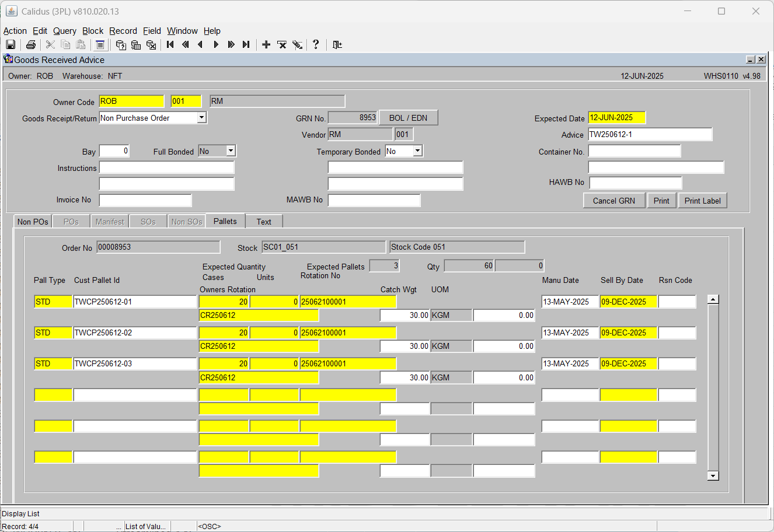Switch to the Non POs tab
774x532 pixels.
click(x=33, y=222)
